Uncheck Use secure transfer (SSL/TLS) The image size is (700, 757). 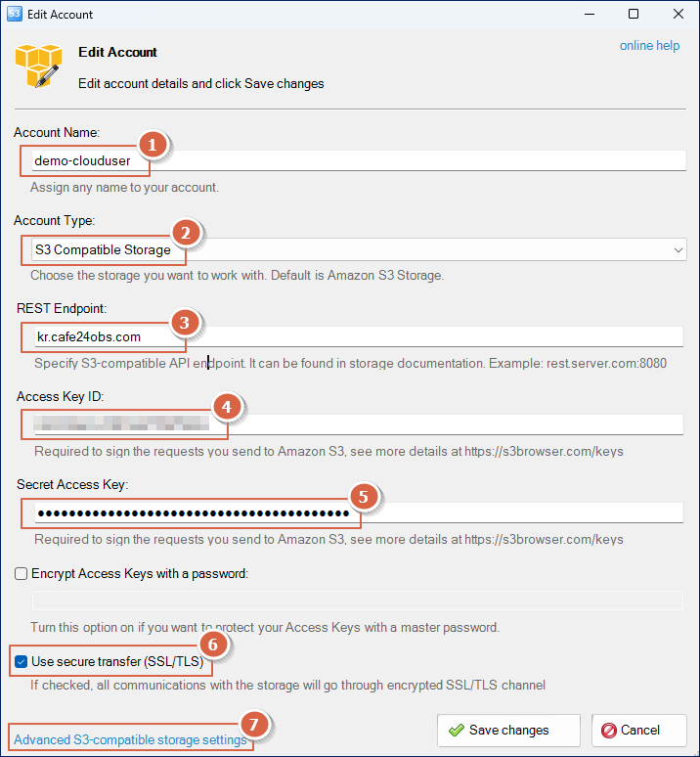tap(21, 661)
